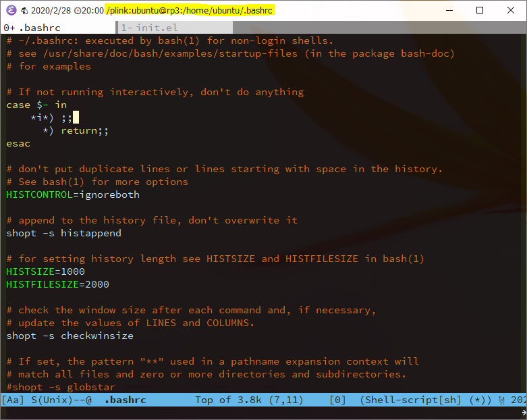Click the (*) indicator in the mode line
Image resolution: width=527 pixels, height=420 pixels.
tap(477, 400)
